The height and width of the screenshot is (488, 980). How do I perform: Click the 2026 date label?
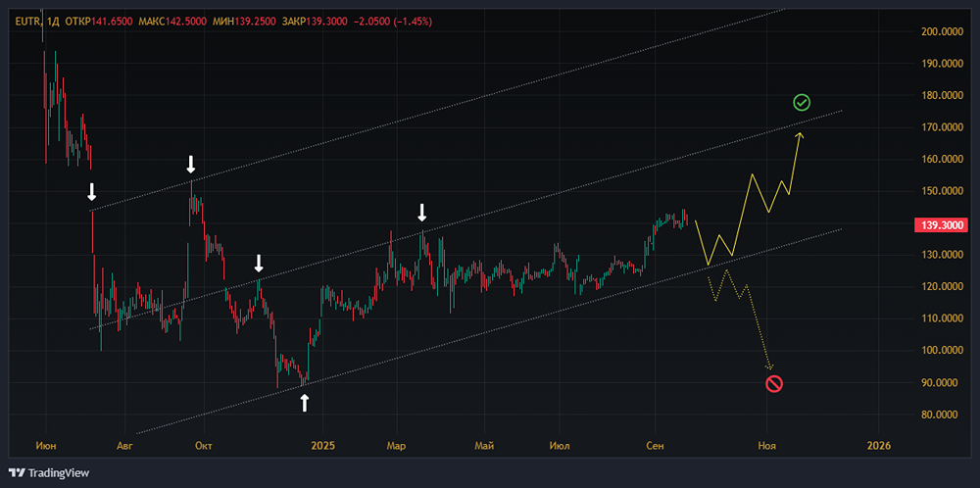tap(878, 446)
